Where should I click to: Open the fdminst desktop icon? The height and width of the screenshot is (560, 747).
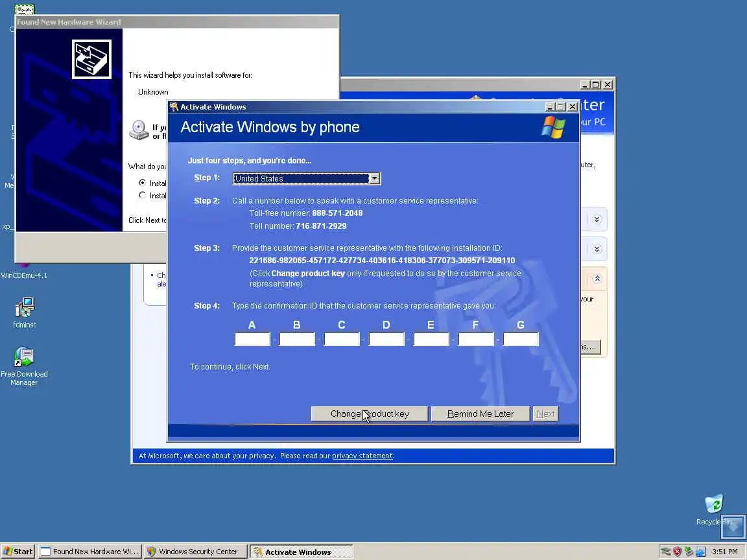(24, 313)
